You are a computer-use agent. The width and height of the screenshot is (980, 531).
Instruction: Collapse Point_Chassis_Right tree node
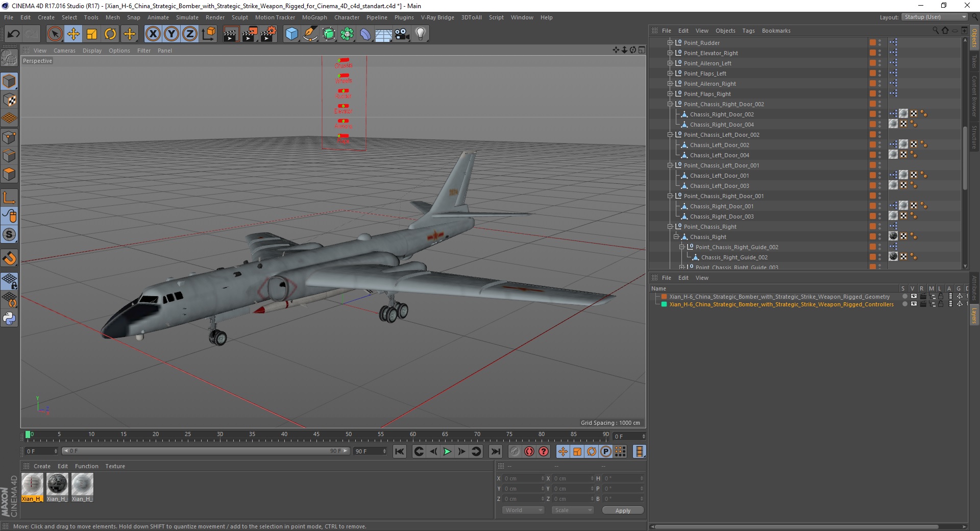[x=670, y=227]
